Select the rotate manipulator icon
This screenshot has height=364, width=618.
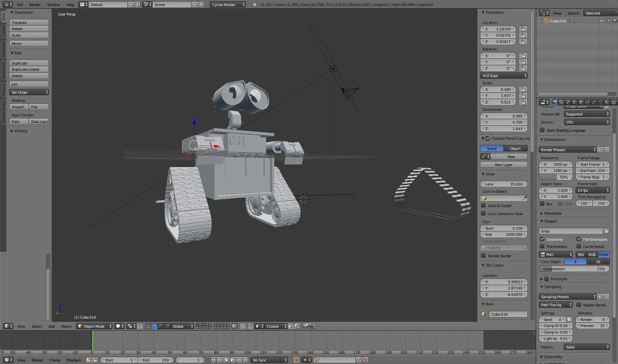[x=160, y=326]
